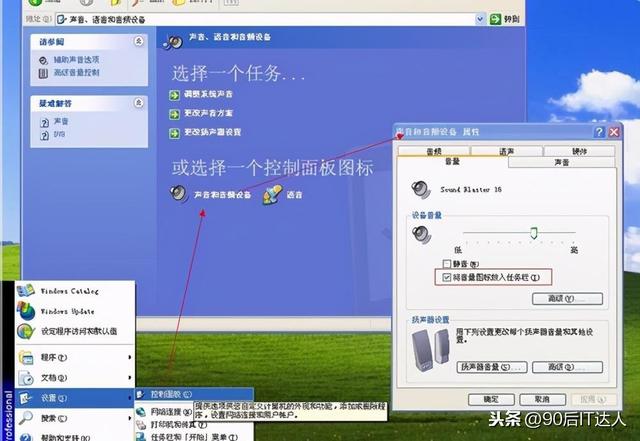
Task: Switch to the 音频 tab
Action: click(434, 151)
